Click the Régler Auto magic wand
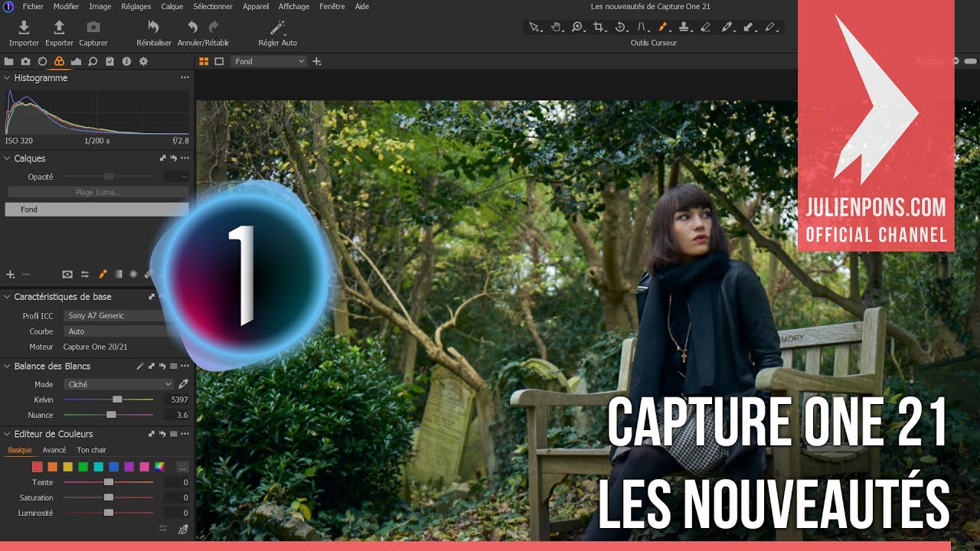The image size is (980, 551). point(277,28)
